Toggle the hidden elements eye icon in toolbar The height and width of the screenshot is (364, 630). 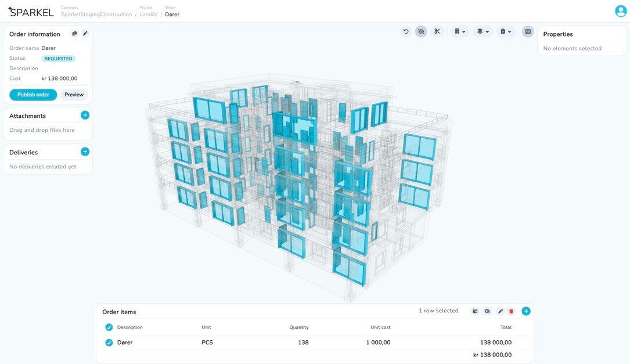[421, 31]
